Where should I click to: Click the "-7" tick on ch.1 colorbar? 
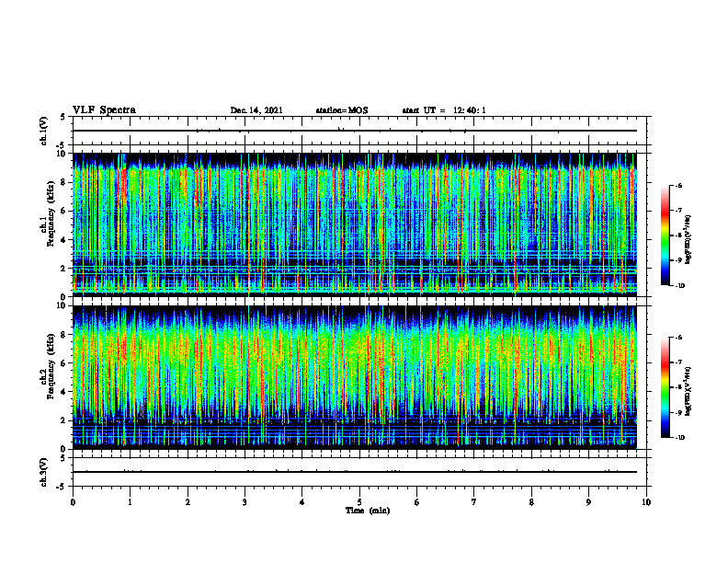678,211
